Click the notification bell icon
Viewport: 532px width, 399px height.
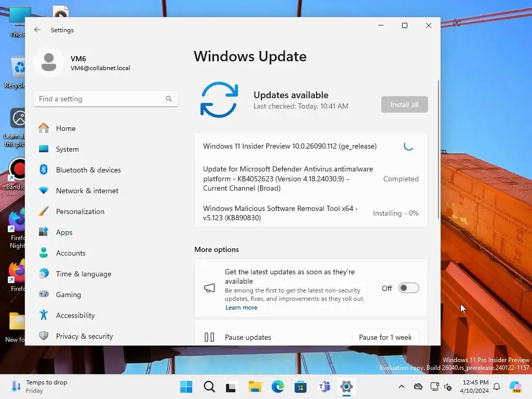click(497, 387)
